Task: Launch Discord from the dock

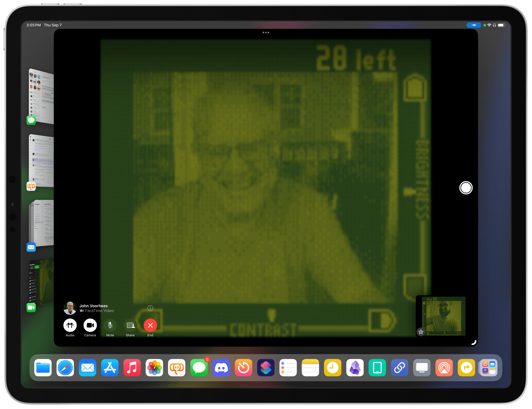Action: 221,367
